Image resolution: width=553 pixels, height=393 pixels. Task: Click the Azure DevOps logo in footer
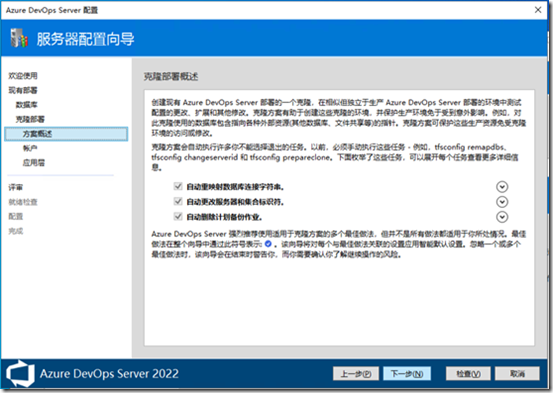pyautogui.click(x=20, y=374)
